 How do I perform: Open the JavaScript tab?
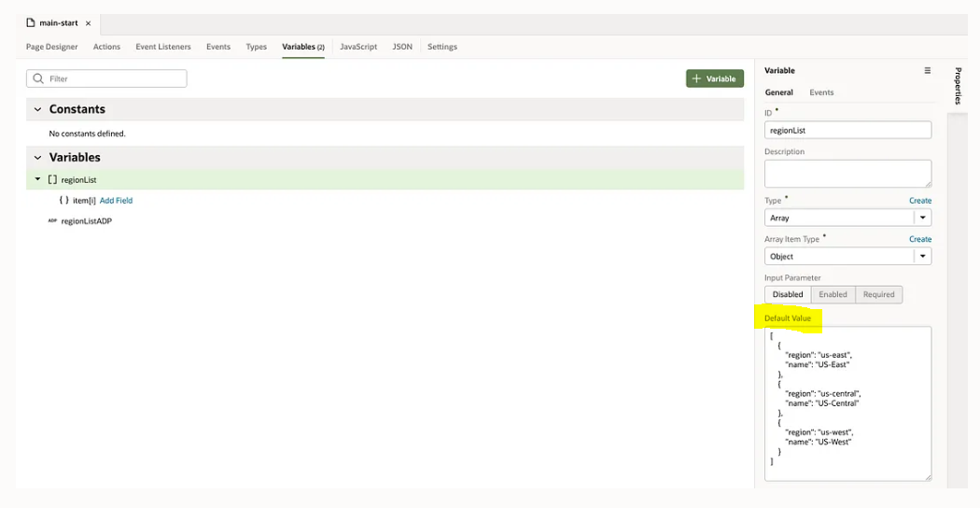point(358,47)
